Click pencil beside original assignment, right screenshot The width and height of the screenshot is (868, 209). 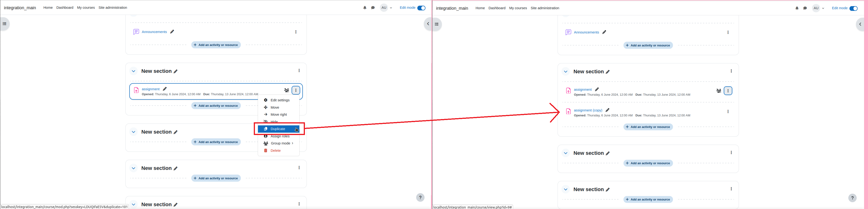pos(597,89)
